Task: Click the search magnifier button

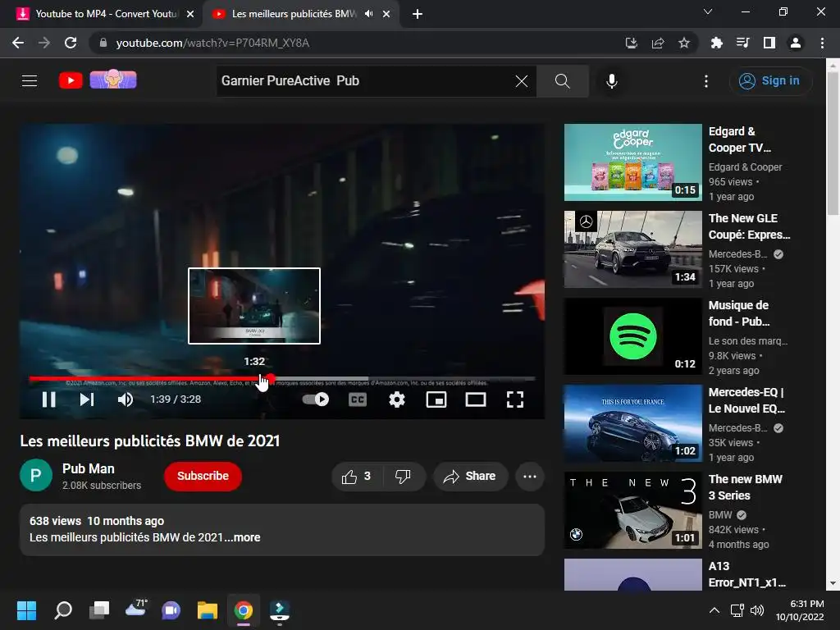Action: pos(563,81)
